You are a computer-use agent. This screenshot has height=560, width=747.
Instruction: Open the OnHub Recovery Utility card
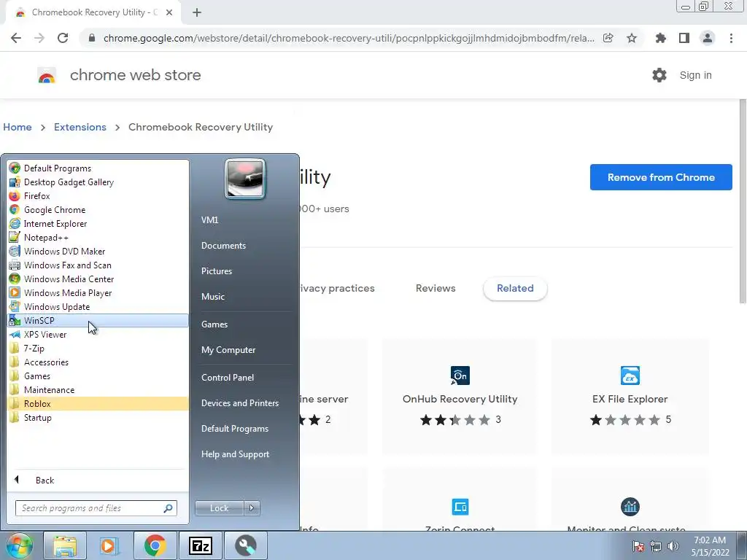(460, 396)
